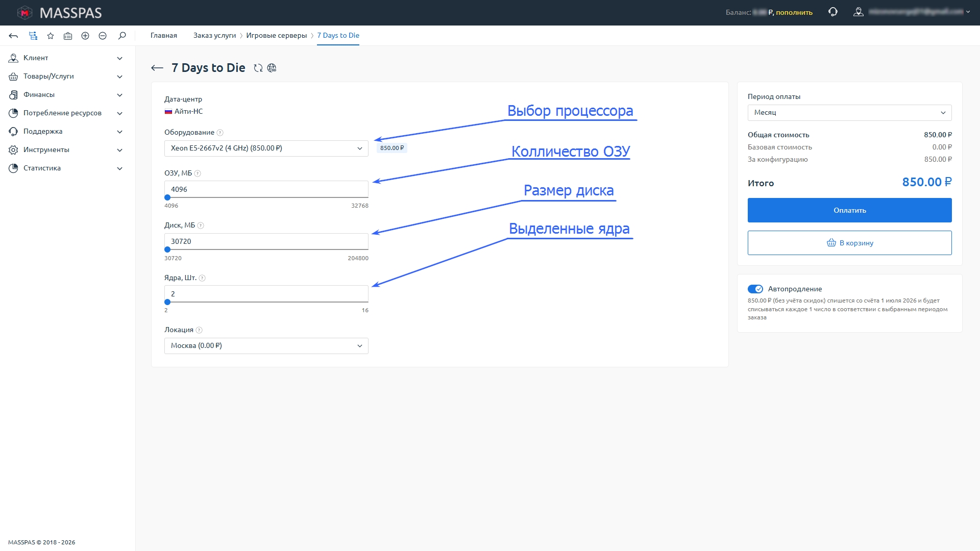Select the 7 Days to Die breadcrumb tab
This screenshot has width=980, height=551.
[x=338, y=36]
